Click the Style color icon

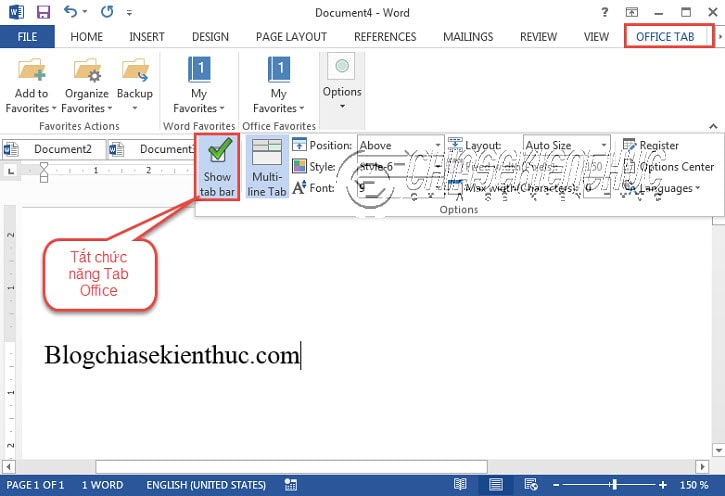coord(299,166)
